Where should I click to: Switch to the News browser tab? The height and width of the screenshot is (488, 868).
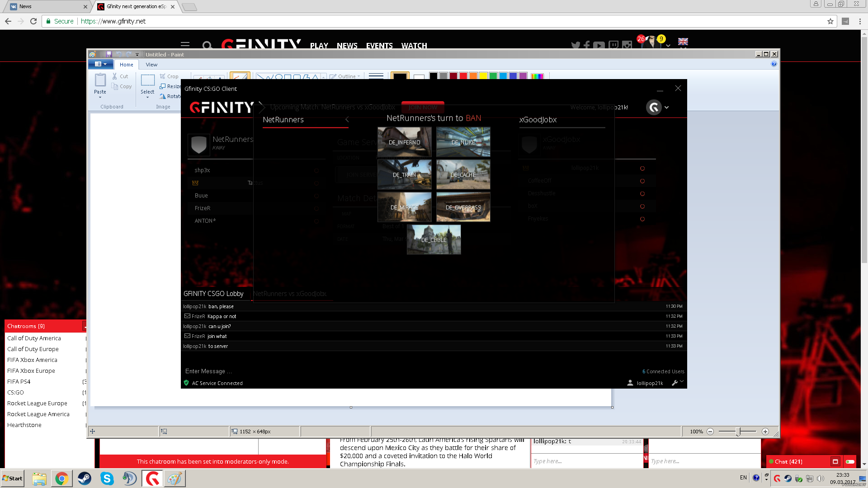click(47, 6)
